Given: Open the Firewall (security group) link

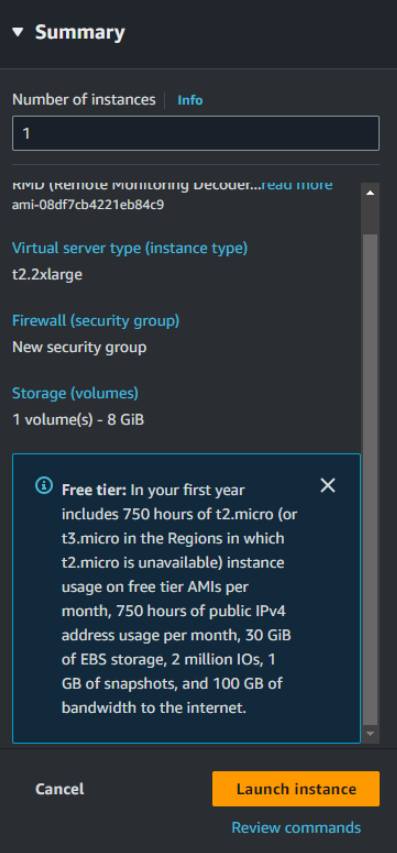Looking at the screenshot, I should (96, 321).
